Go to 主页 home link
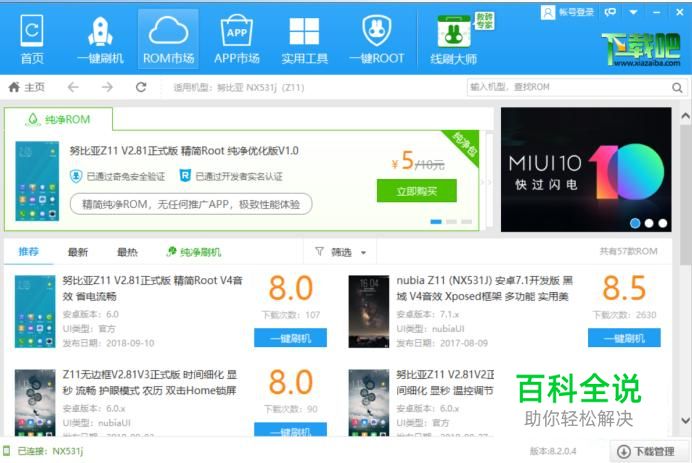Image resolution: width=692 pixels, height=463 pixels. pyautogui.click(x=27, y=87)
